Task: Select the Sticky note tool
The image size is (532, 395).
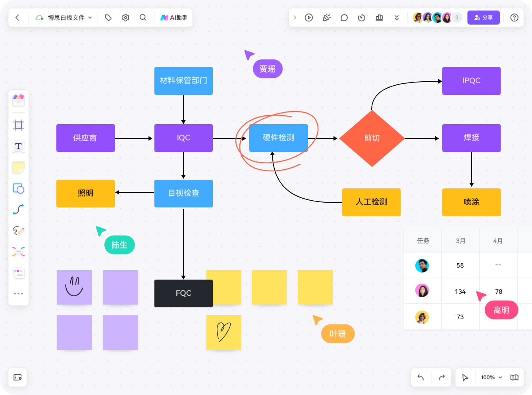Action: click(x=18, y=167)
